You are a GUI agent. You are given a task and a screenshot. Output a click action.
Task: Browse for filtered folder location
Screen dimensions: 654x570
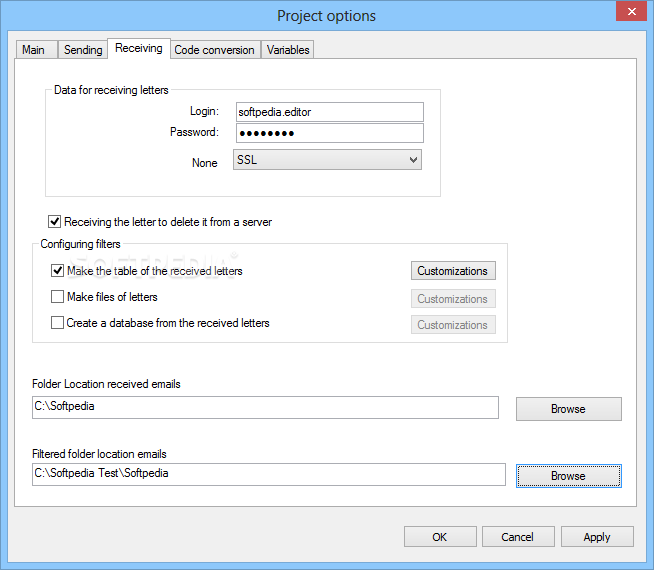[568, 476]
